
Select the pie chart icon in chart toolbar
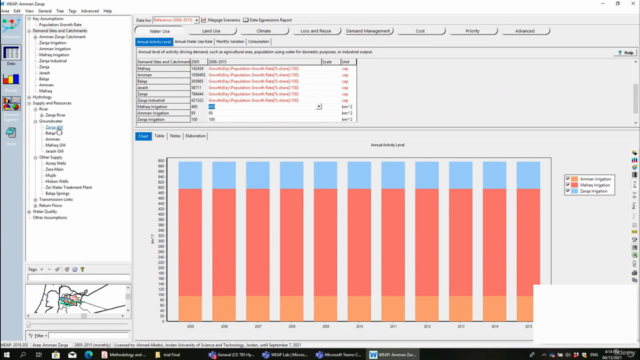click(x=634, y=167)
